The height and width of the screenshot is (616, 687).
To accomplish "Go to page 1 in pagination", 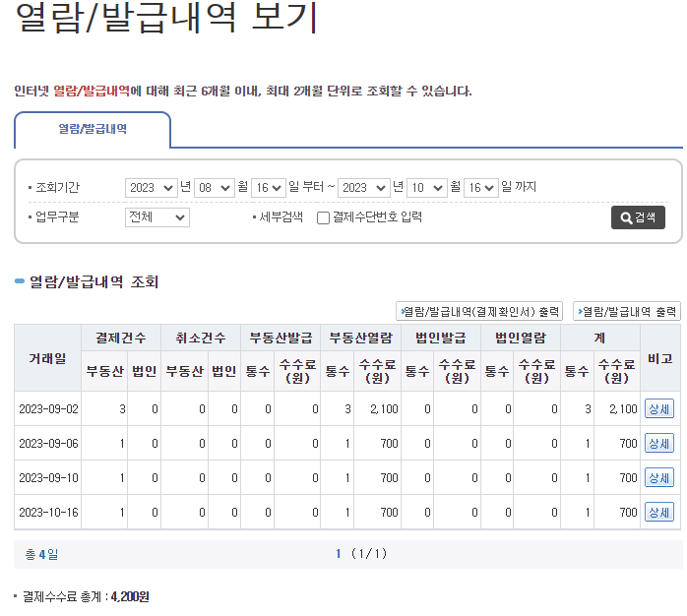I will click(339, 554).
